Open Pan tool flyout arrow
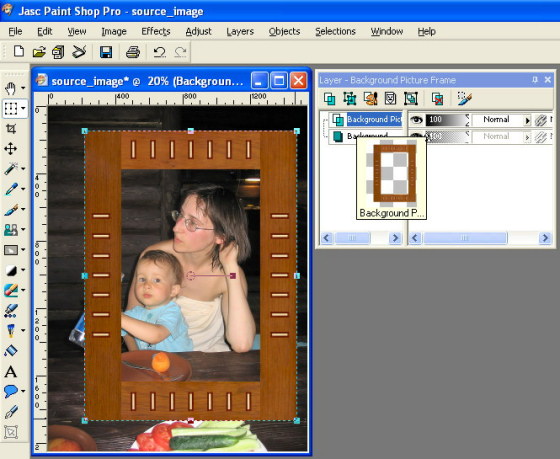The height and width of the screenshot is (459, 560). click(x=23, y=88)
